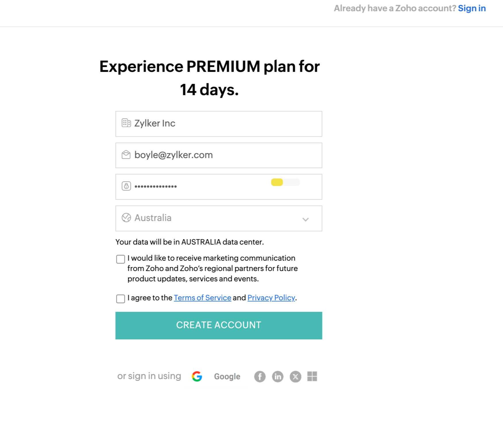The image size is (503, 448).
Task: Open the Terms of Service link
Action: tap(202, 298)
